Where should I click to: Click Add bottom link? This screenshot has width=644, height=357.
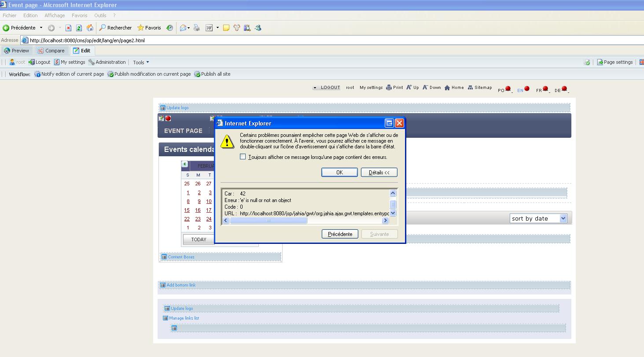(x=177, y=285)
